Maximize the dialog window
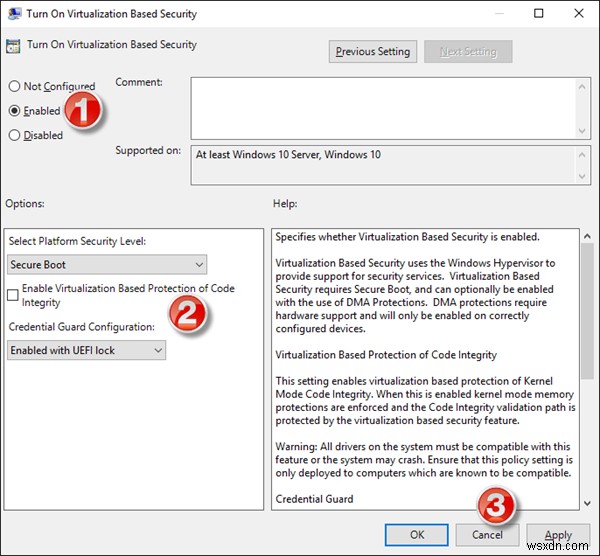 click(538, 13)
